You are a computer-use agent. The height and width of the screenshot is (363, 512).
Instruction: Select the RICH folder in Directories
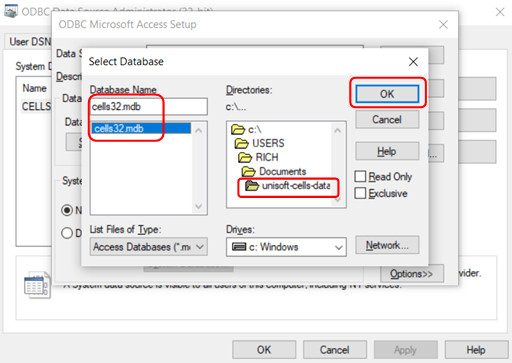pos(258,157)
